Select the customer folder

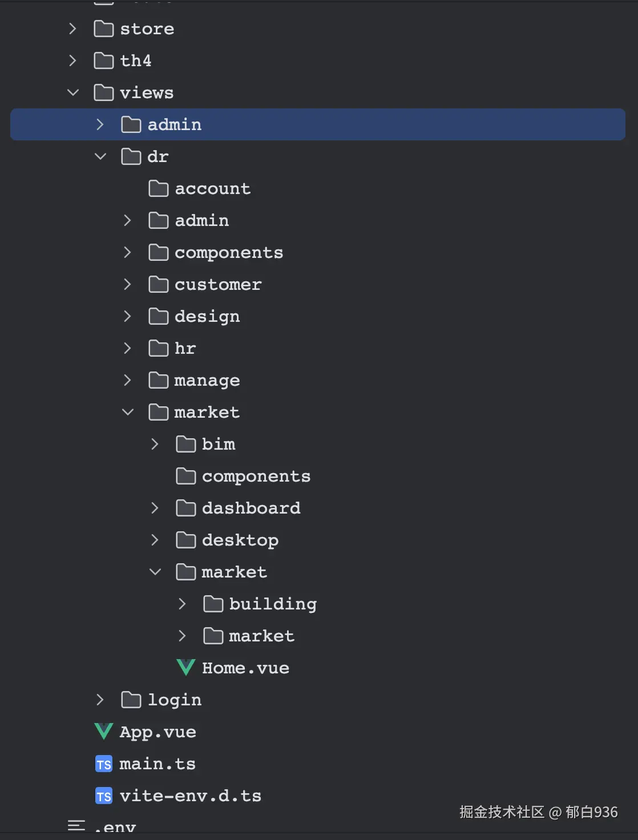(218, 284)
